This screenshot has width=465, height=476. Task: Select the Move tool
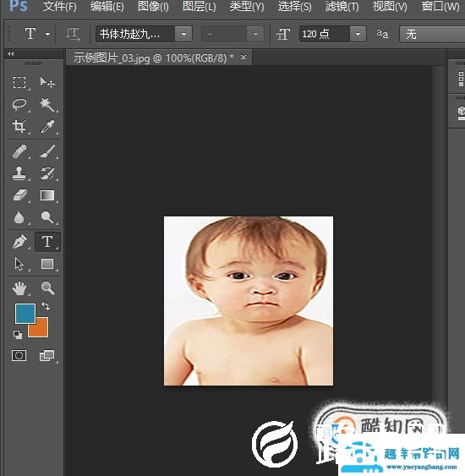point(47,82)
